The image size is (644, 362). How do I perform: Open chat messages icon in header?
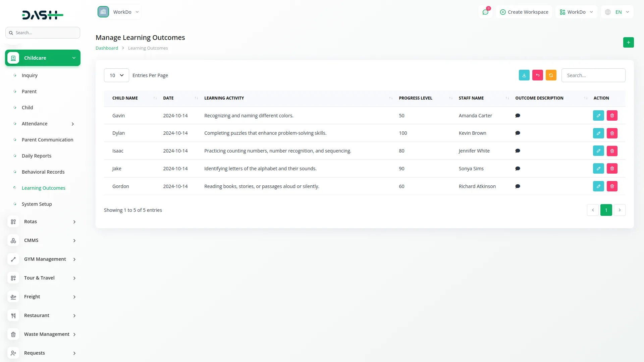pyautogui.click(x=485, y=12)
